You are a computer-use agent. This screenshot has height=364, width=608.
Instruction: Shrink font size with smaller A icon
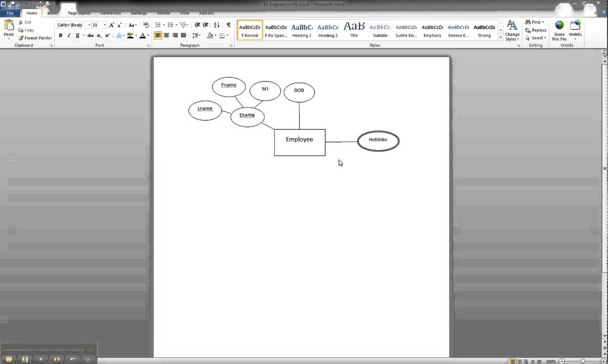[x=119, y=25]
